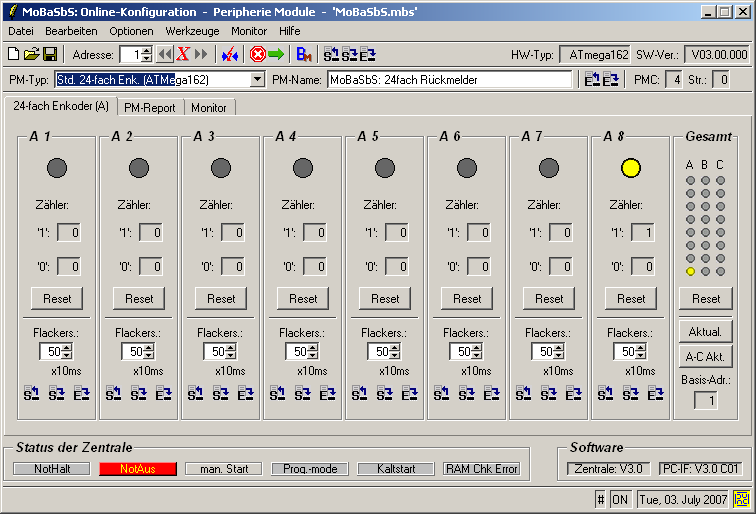Toggle the Kaltstart status indicator

point(395,468)
